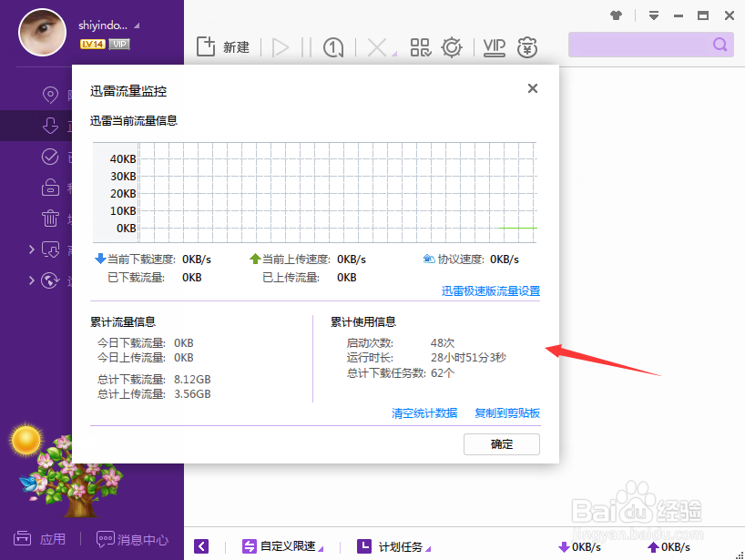
Task: Click the start (play) toolbar icon
Action: (x=281, y=47)
